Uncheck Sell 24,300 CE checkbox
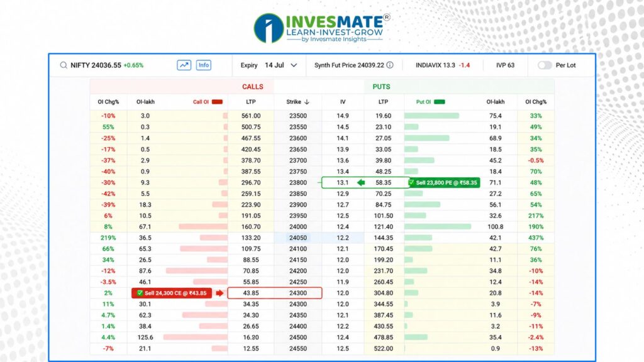 140,293
